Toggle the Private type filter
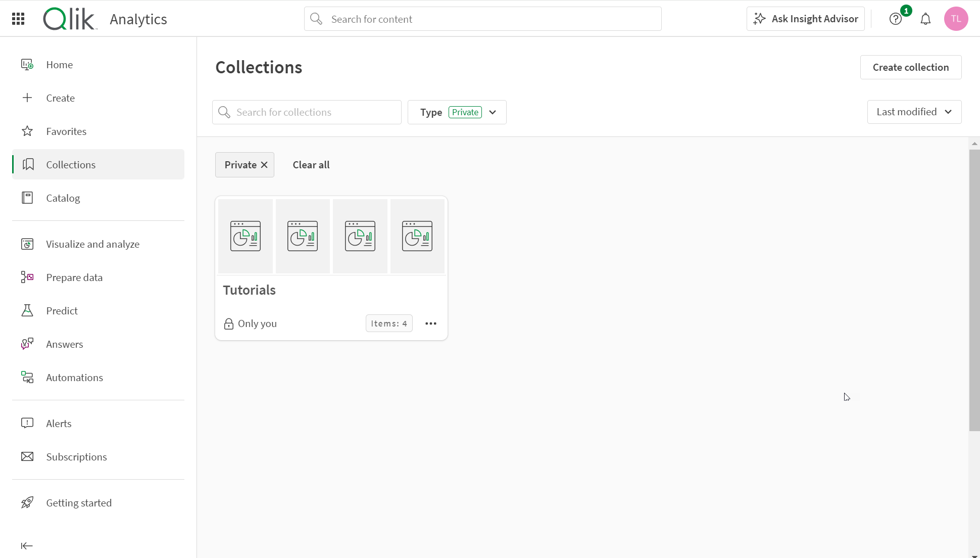Image resolution: width=980 pixels, height=558 pixels. pos(464,112)
